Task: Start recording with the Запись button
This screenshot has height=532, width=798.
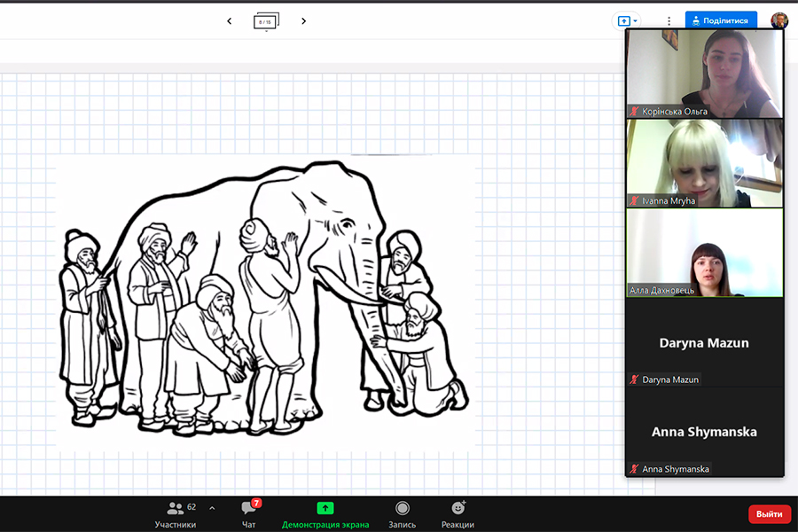Action: (x=402, y=512)
